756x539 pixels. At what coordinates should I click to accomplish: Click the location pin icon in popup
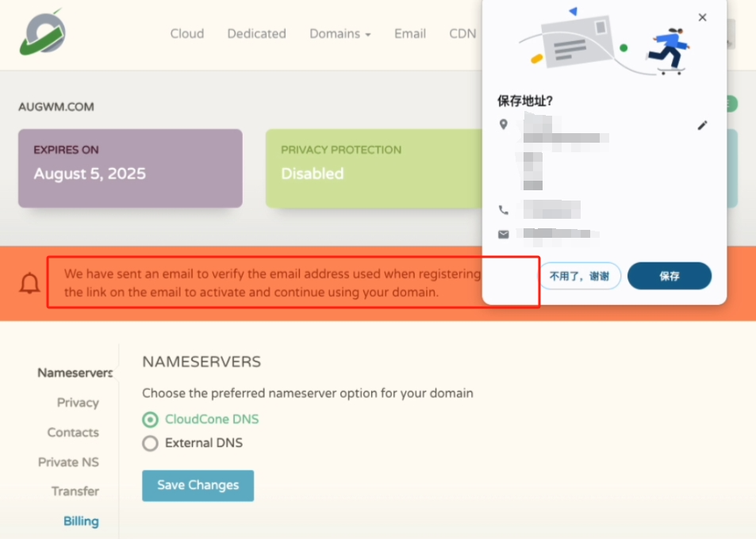pos(503,125)
